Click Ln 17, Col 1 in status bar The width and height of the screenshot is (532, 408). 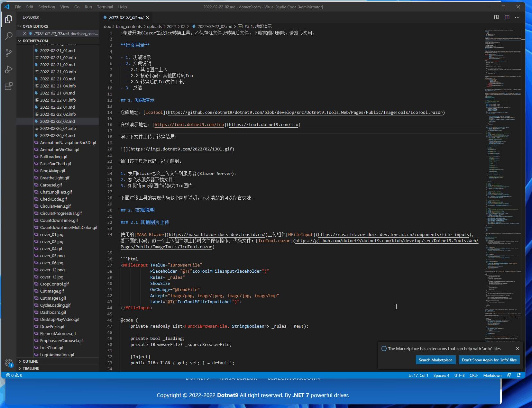418,375
